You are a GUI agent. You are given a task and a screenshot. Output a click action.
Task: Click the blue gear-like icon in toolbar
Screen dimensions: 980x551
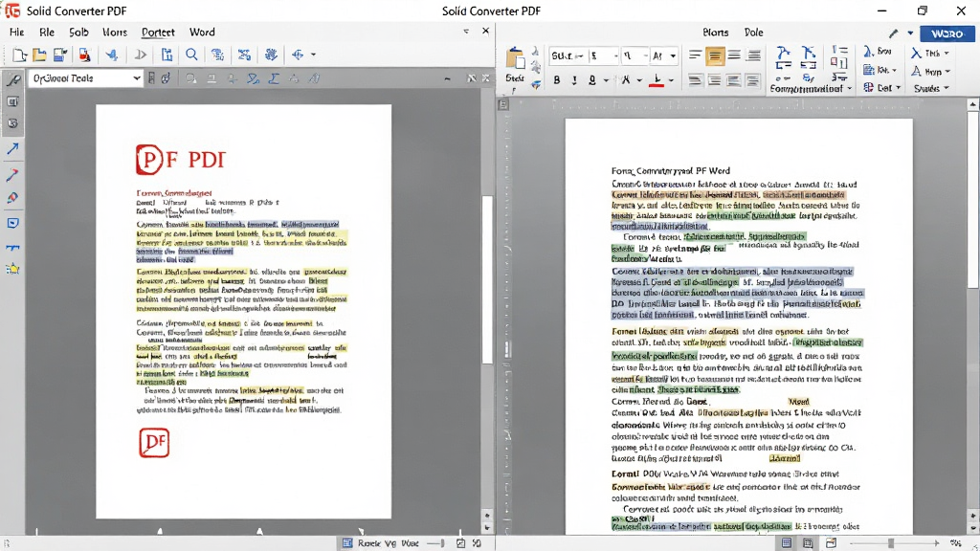(x=271, y=55)
